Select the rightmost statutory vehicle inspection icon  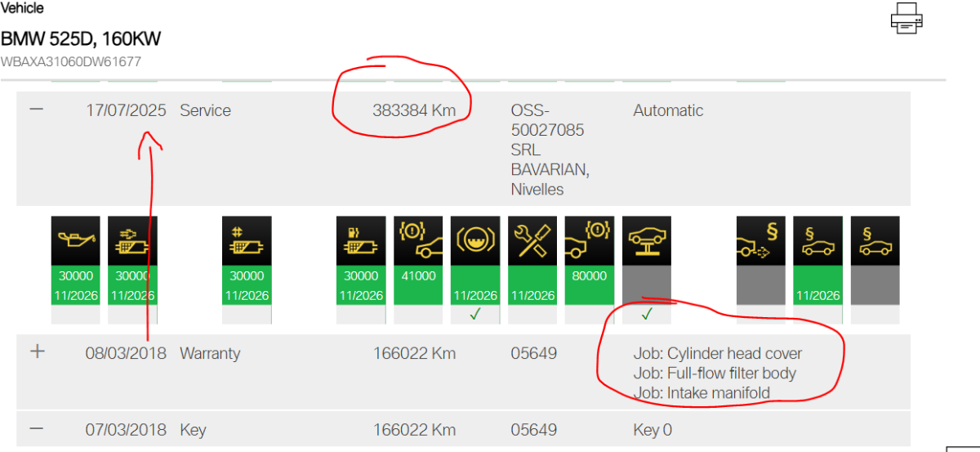[x=875, y=240]
